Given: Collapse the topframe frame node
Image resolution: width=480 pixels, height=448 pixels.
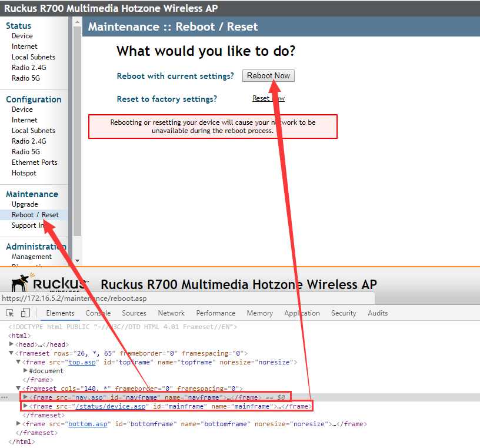Looking at the screenshot, I should tap(18, 362).
